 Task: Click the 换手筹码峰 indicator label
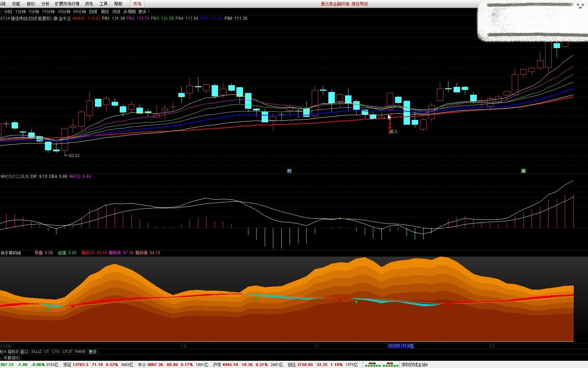11,253
